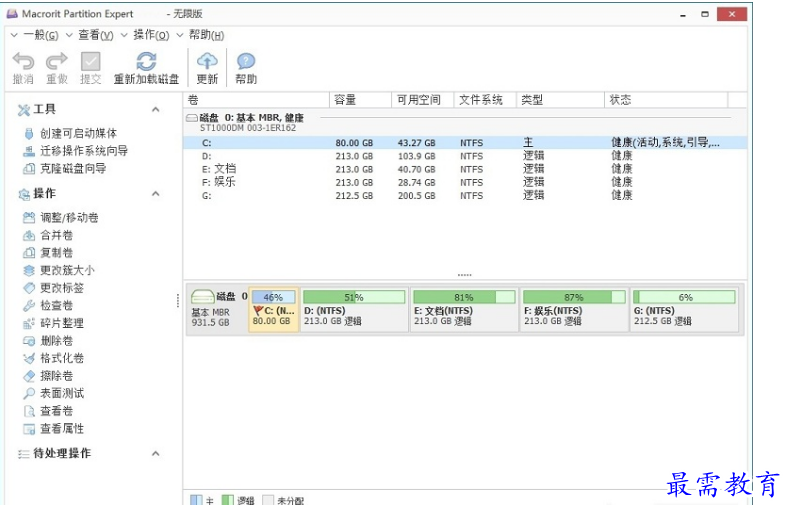
Task: Sort by 可用空间 column header
Action: tap(418, 100)
